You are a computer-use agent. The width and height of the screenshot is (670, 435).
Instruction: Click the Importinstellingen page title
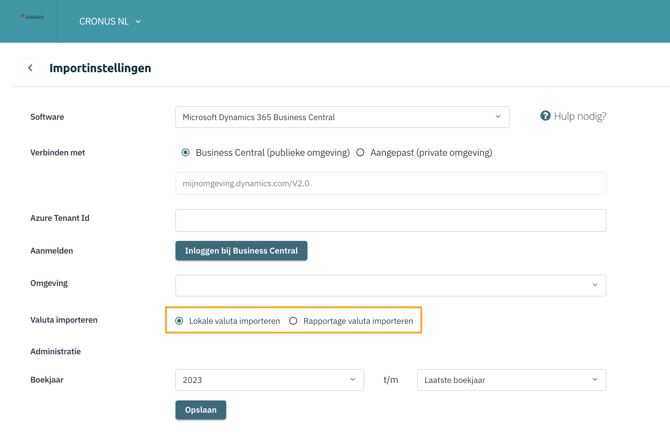pyautogui.click(x=100, y=68)
